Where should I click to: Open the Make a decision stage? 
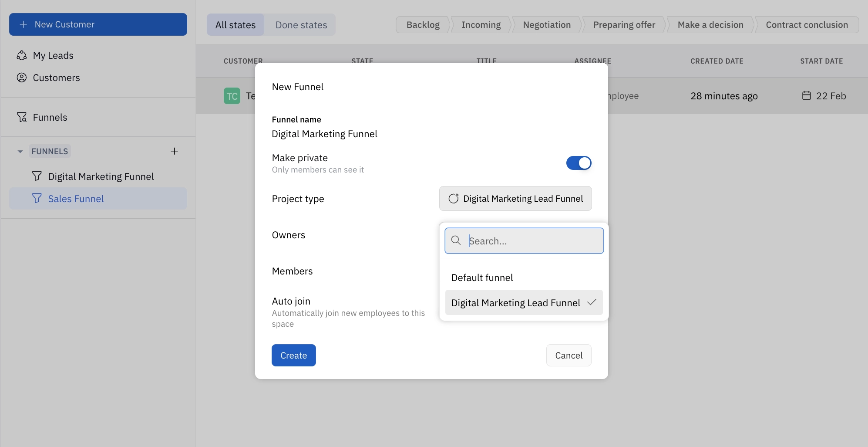pos(710,24)
